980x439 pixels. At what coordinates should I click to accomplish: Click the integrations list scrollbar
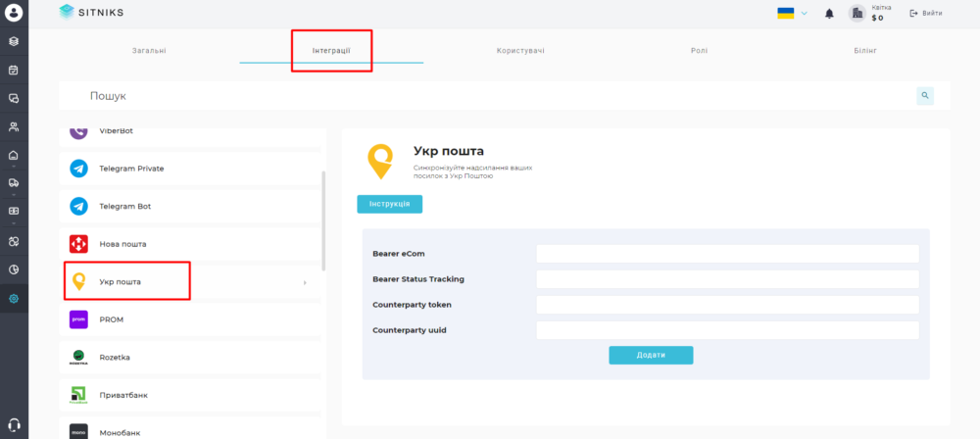click(x=323, y=220)
